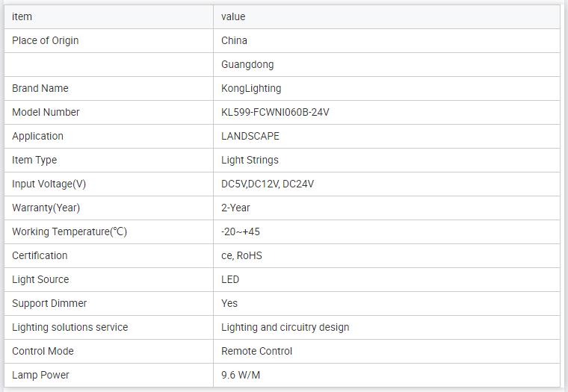568x392 pixels.
Task: Click 'Lighting and circuitry design' value
Action: 285,327
